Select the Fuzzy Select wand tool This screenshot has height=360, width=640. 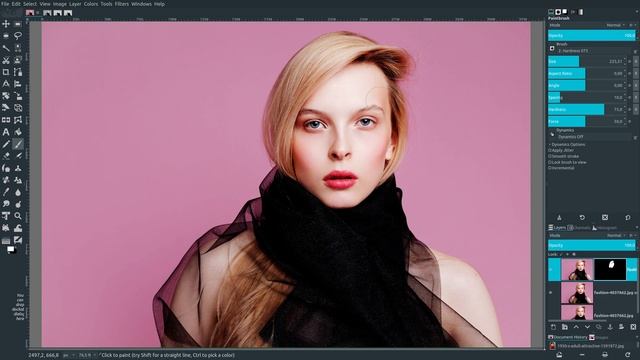[6, 48]
